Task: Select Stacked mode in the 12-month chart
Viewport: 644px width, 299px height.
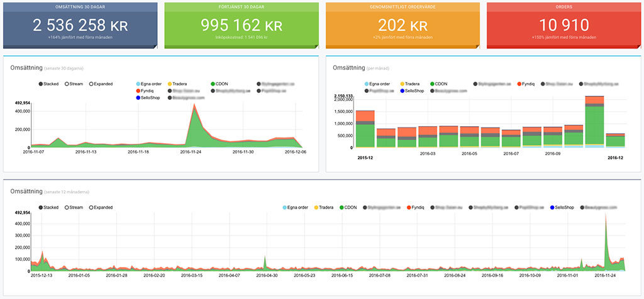Action: coord(49,207)
